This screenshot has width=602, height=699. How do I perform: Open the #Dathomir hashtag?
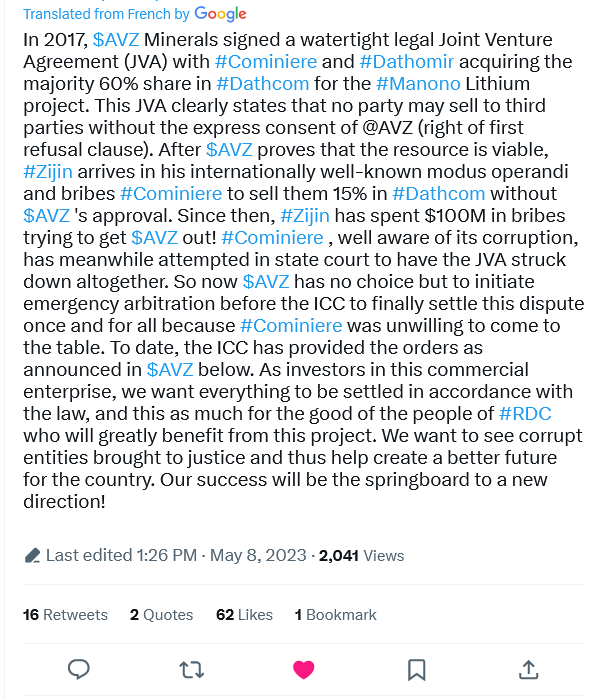(x=407, y=62)
